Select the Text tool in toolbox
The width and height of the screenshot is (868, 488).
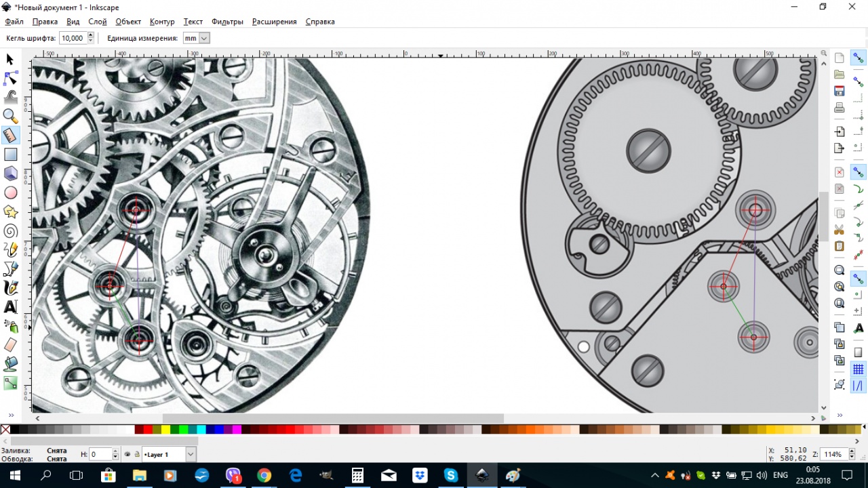point(10,307)
